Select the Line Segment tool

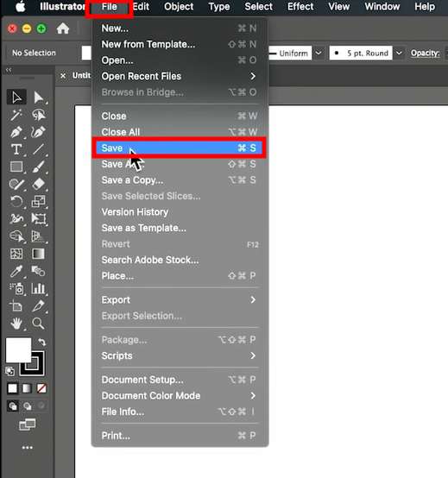(39, 149)
